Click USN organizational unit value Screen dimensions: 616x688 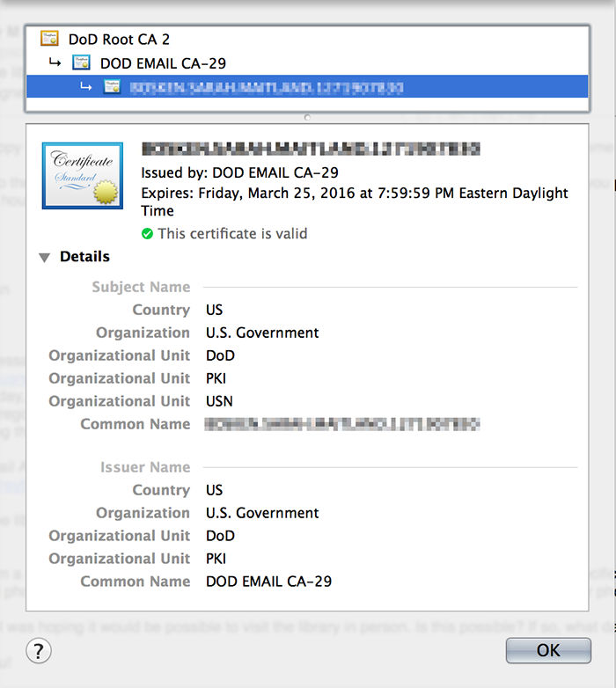(219, 401)
